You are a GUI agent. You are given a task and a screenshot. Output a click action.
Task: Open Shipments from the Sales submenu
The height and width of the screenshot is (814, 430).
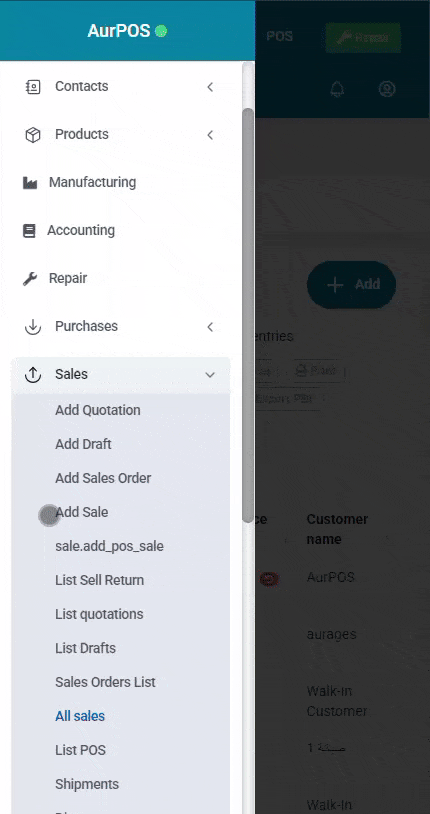coord(87,784)
